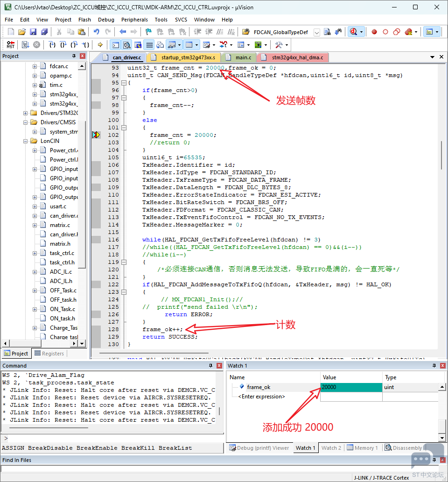Collapse the code fold at line 95
Screen dimensions: 448x482
pos(124,83)
